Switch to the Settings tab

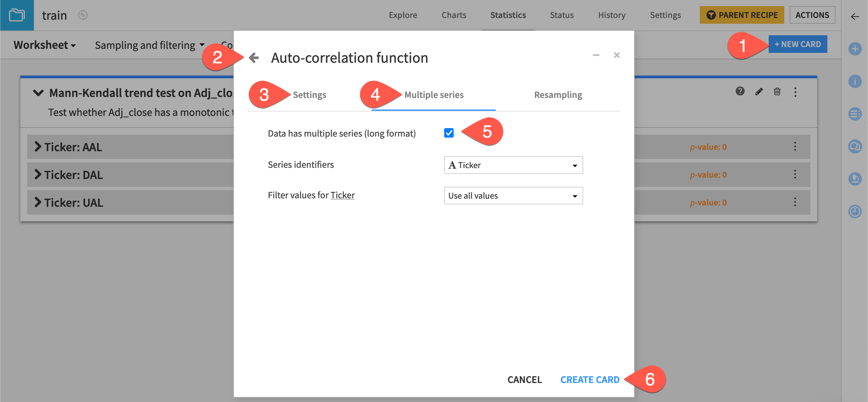309,95
